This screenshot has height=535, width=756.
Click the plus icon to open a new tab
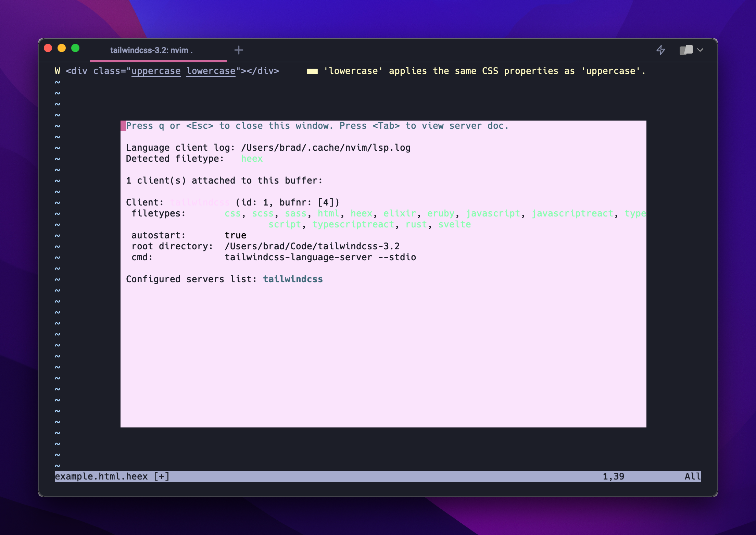[x=239, y=50]
